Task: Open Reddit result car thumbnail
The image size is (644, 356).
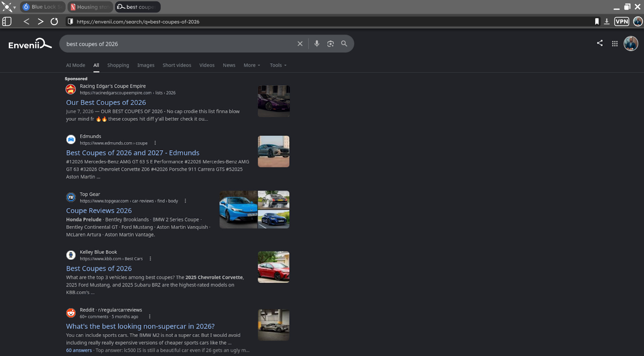Action: [x=274, y=325]
